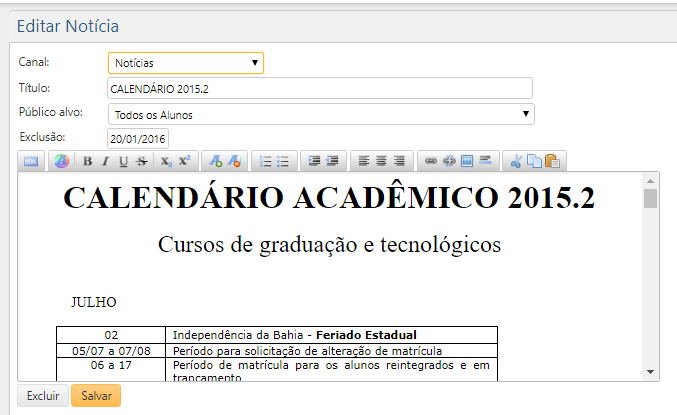Copy selected text

point(535,161)
